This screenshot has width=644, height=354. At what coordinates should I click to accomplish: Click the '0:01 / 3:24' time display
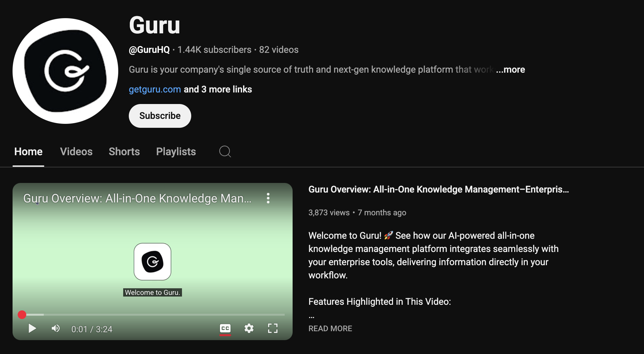click(x=92, y=329)
